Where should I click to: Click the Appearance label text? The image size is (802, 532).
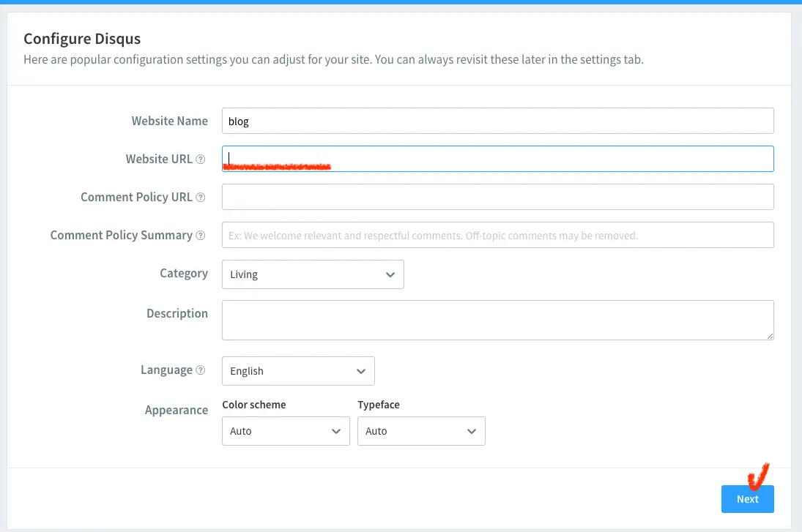tap(177, 410)
